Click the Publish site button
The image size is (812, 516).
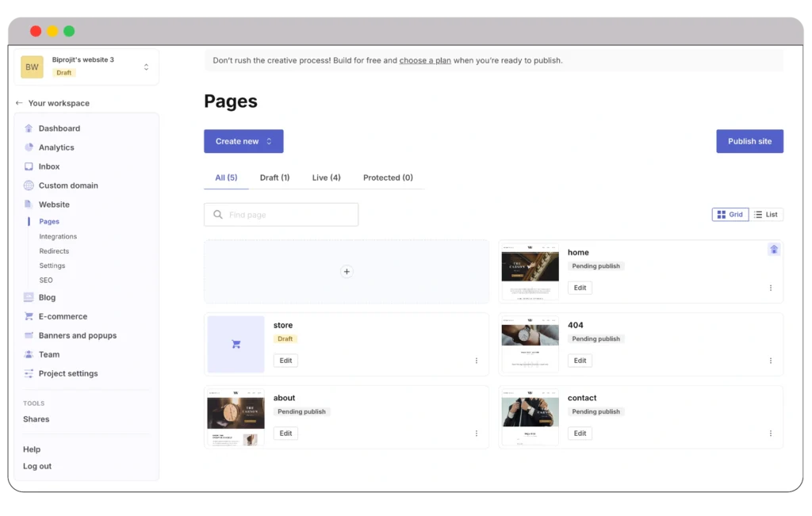point(749,140)
